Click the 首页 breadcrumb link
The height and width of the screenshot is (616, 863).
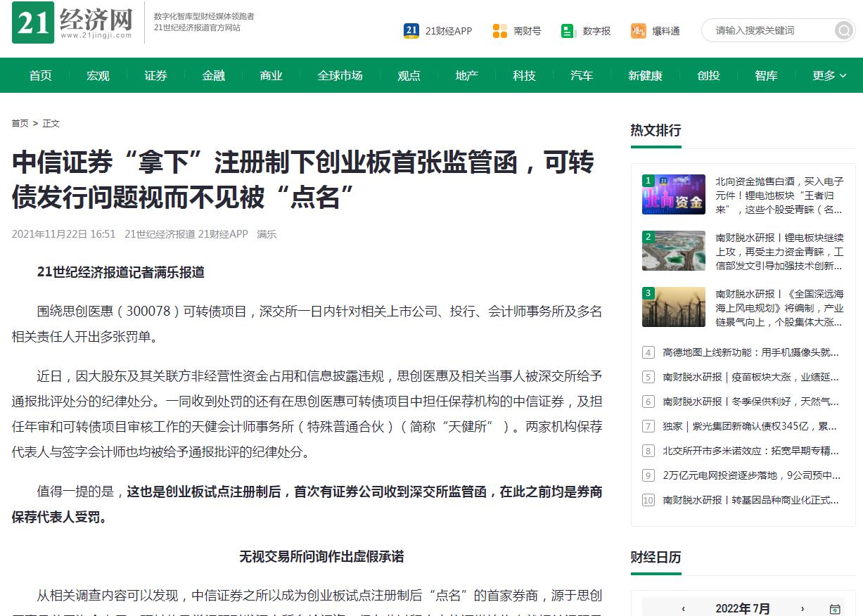click(x=20, y=124)
